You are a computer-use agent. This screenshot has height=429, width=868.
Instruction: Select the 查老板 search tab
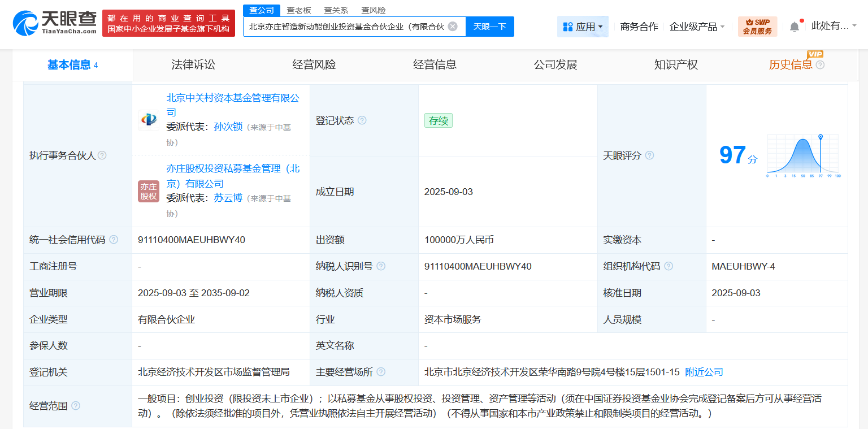point(299,10)
